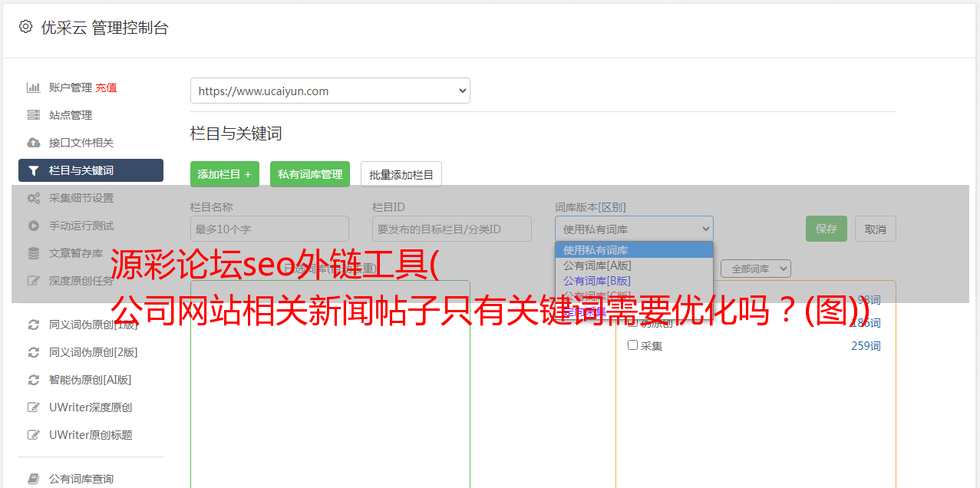Click the refresh icon for 智能伪原创[AI版]

tap(33, 380)
